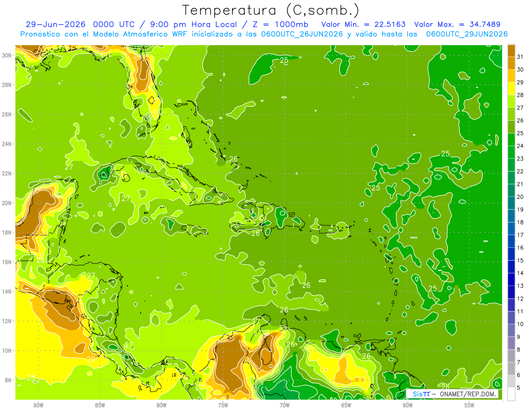Click the '70W' longitude axis label
Viewport: 532px width, 411px height.
pos(285,405)
